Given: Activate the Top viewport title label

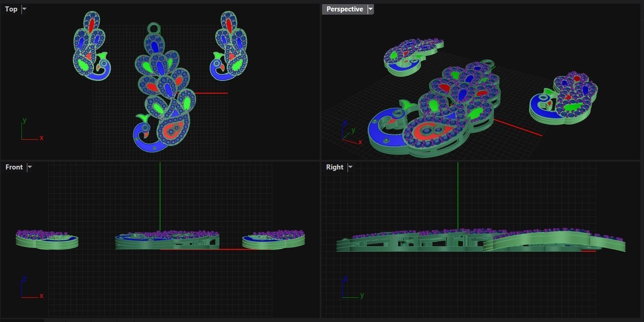Looking at the screenshot, I should point(11,9).
